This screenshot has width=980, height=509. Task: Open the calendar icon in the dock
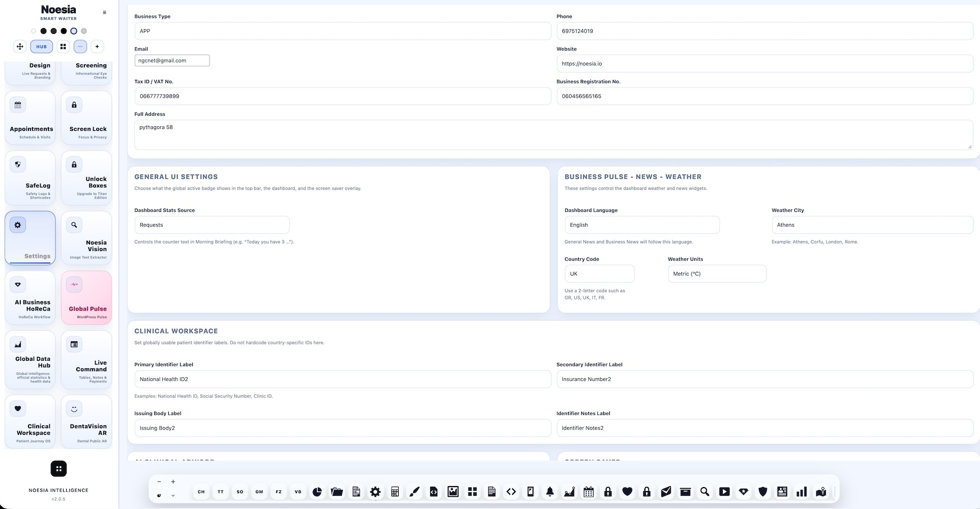pyautogui.click(x=588, y=492)
